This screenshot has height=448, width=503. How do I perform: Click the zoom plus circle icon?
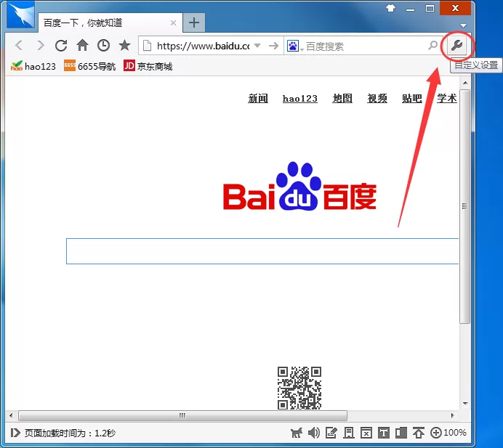pyautogui.click(x=435, y=433)
